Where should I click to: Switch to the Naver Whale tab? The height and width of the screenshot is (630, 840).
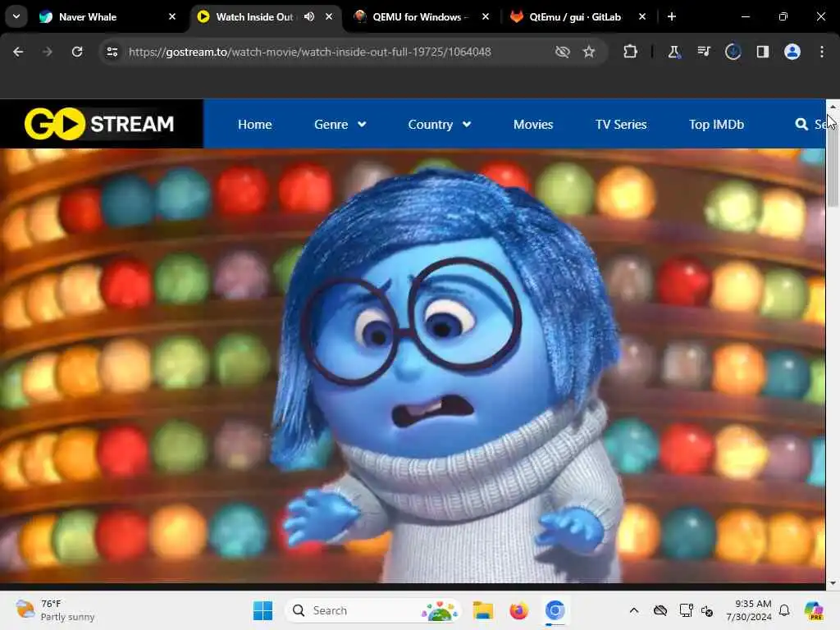[106, 16]
